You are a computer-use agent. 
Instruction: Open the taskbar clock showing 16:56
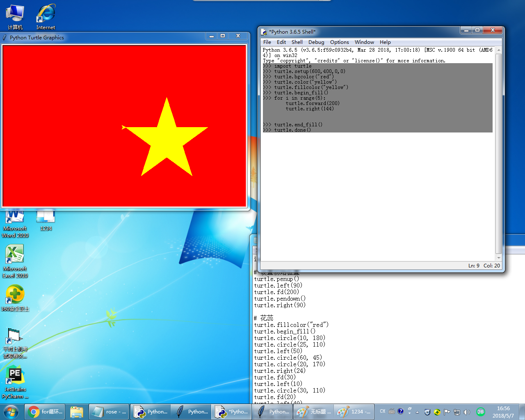pyautogui.click(x=503, y=412)
